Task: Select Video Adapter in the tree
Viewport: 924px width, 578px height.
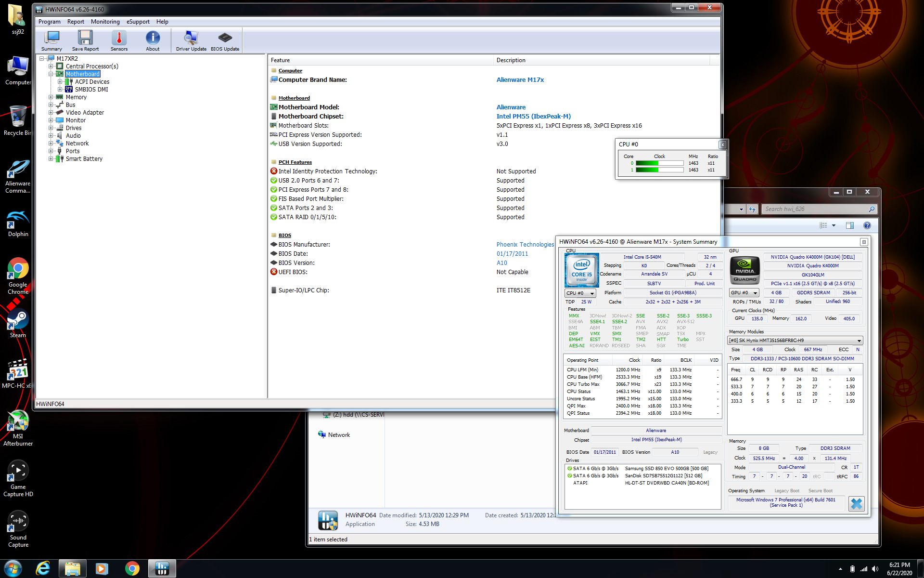Action: click(x=85, y=113)
